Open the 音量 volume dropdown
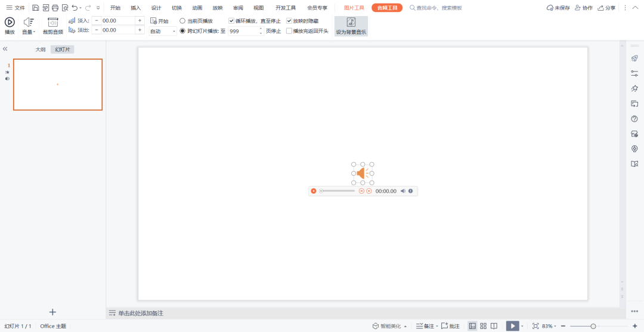 pos(29,26)
